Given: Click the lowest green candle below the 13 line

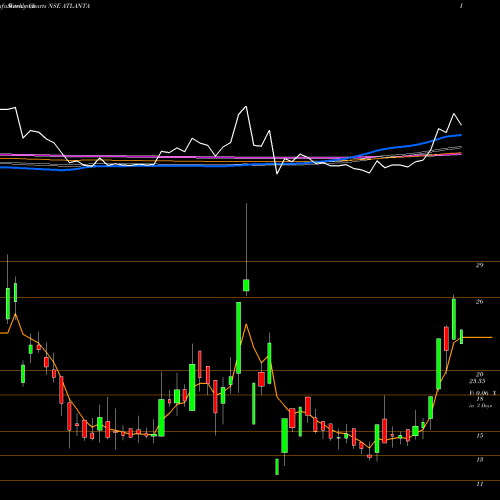Looking at the screenshot, I should 277,467.
